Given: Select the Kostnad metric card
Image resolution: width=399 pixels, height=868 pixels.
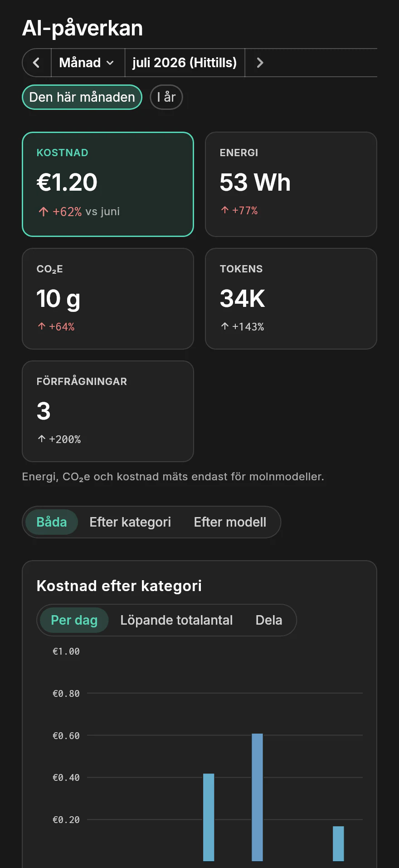Looking at the screenshot, I should point(108,184).
